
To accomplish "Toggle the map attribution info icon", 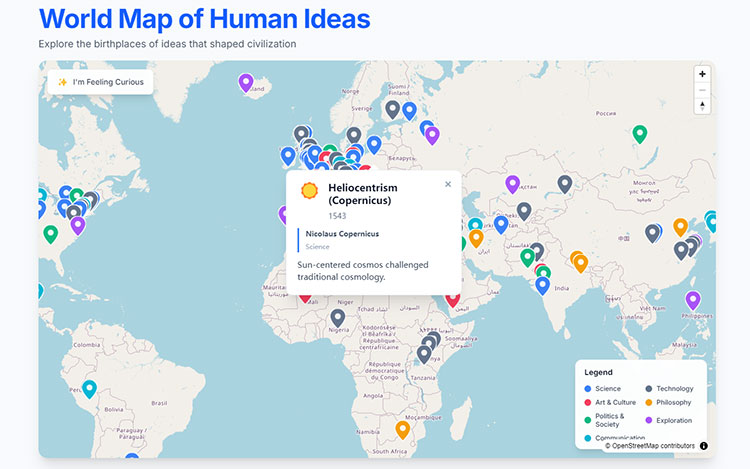I will click(x=704, y=446).
